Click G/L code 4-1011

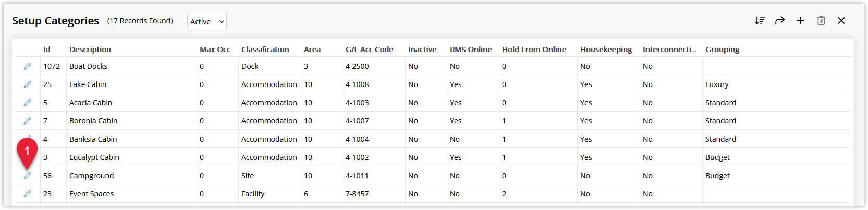tap(357, 176)
